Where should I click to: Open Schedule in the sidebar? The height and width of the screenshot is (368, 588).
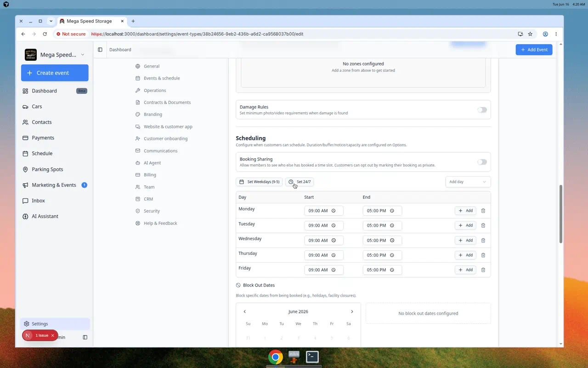55,153
